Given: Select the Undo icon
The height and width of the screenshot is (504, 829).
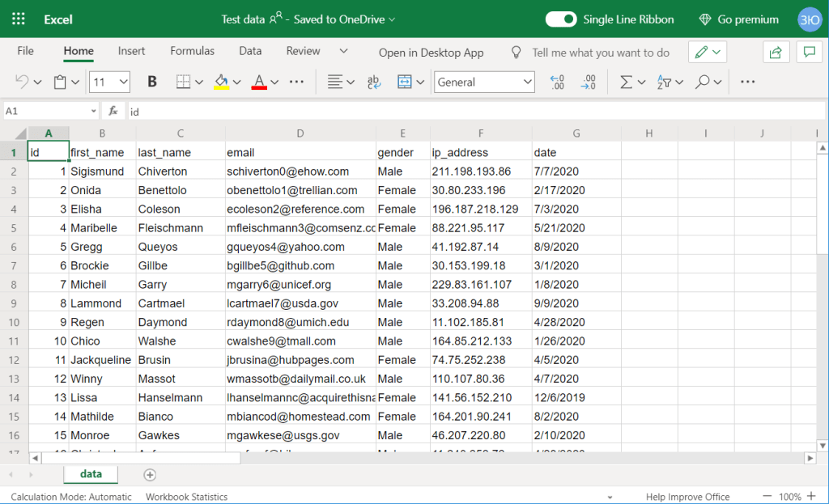Looking at the screenshot, I should (x=20, y=82).
